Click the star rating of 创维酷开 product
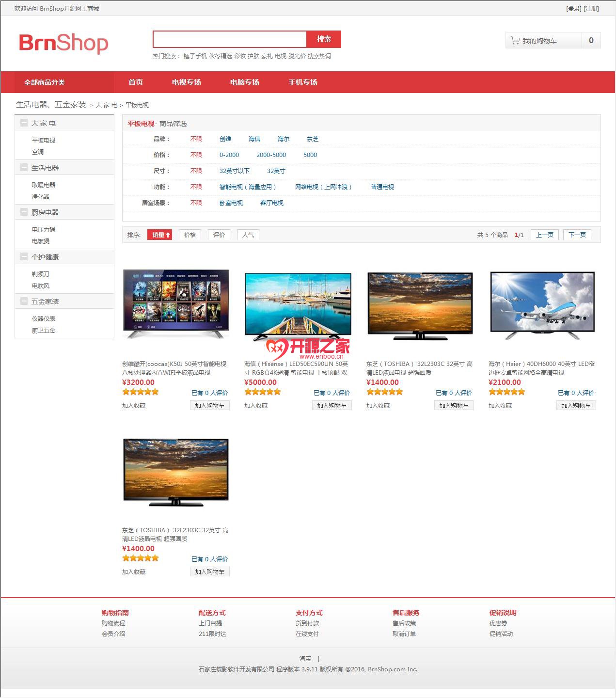 141,392
